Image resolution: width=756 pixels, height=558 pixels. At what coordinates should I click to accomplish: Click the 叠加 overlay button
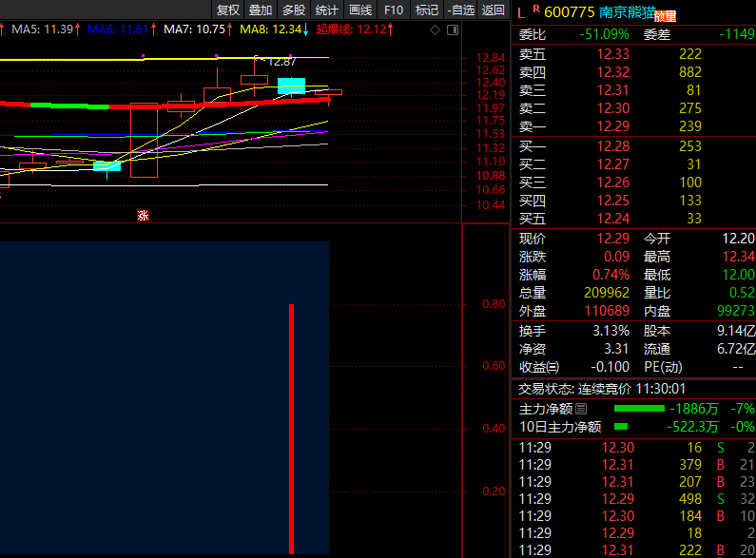[260, 10]
